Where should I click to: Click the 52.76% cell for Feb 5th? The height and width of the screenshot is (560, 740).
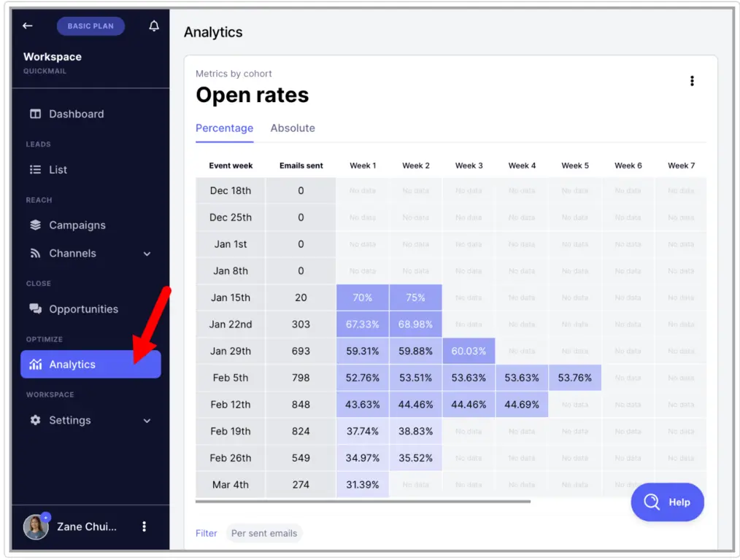[x=363, y=378]
